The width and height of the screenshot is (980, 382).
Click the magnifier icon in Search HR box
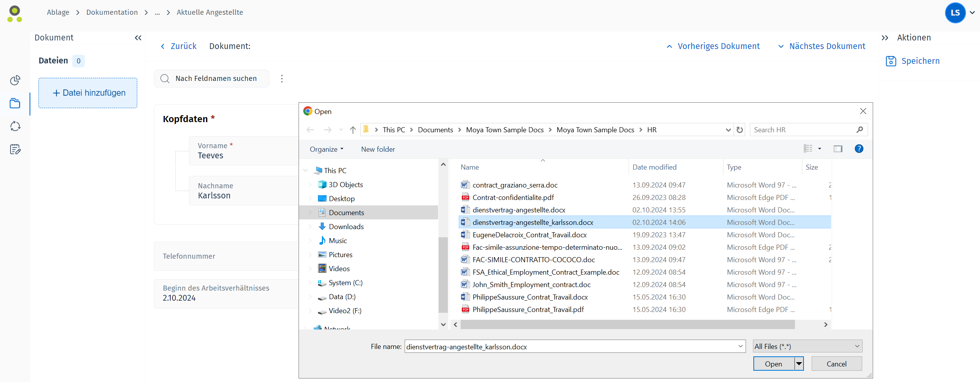tap(860, 130)
